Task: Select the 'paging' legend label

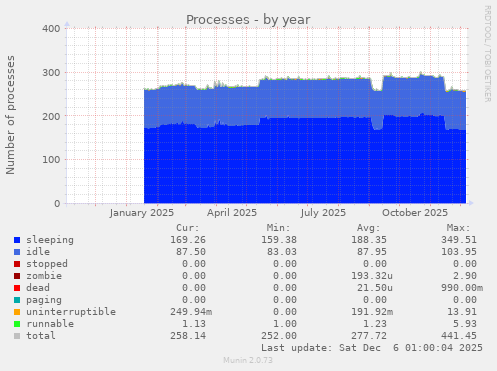Action: coord(44,300)
